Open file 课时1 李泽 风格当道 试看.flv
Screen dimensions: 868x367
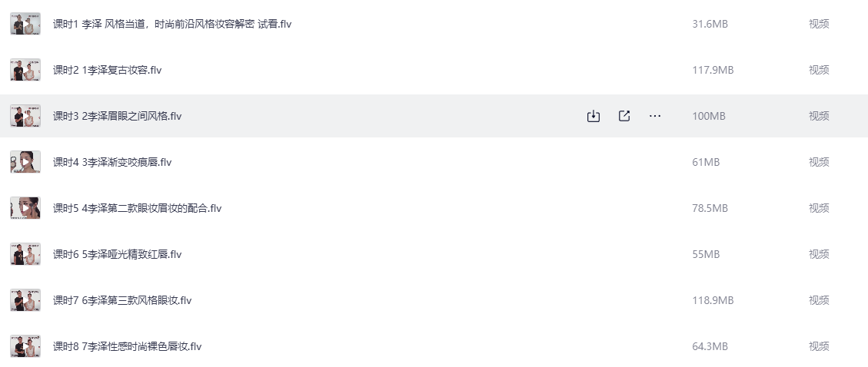172,24
